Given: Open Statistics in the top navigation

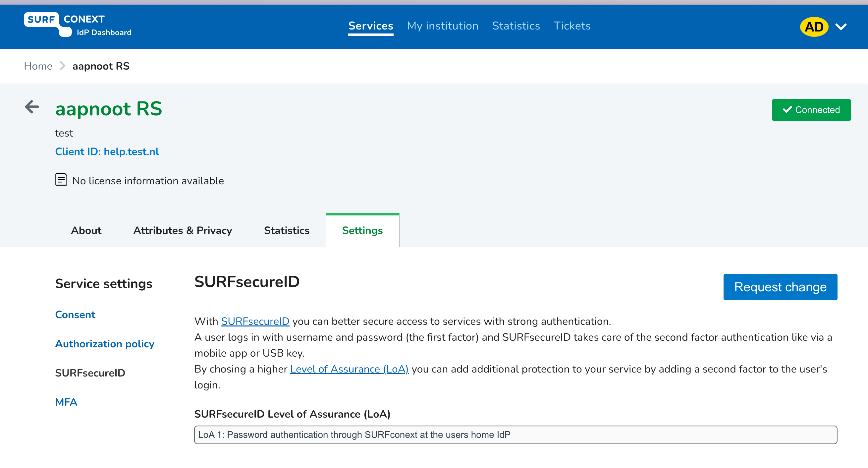Looking at the screenshot, I should (x=516, y=26).
